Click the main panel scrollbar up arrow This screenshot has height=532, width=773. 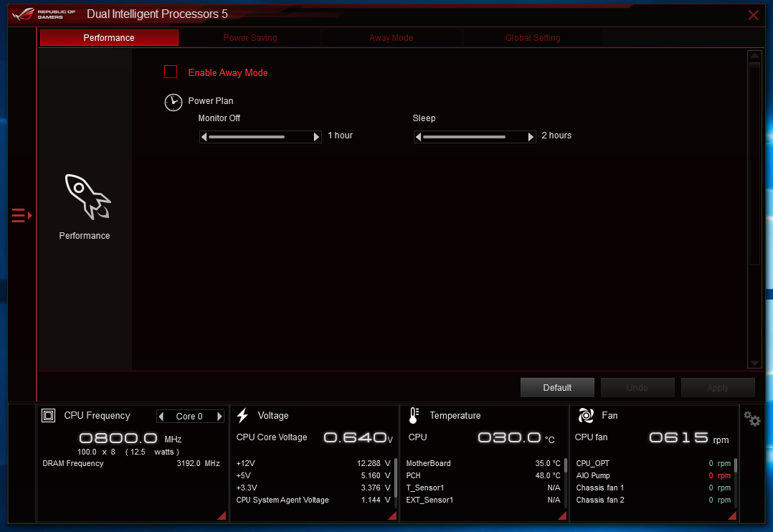[x=754, y=56]
